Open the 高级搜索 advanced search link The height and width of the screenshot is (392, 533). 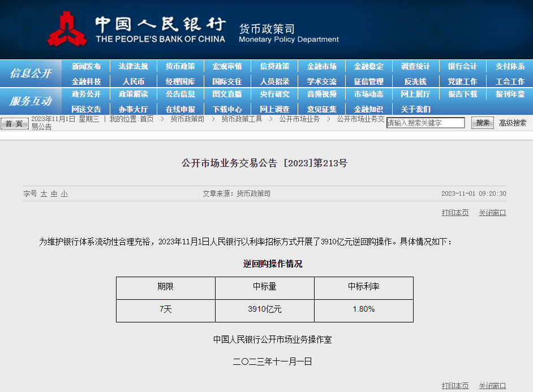coord(513,123)
